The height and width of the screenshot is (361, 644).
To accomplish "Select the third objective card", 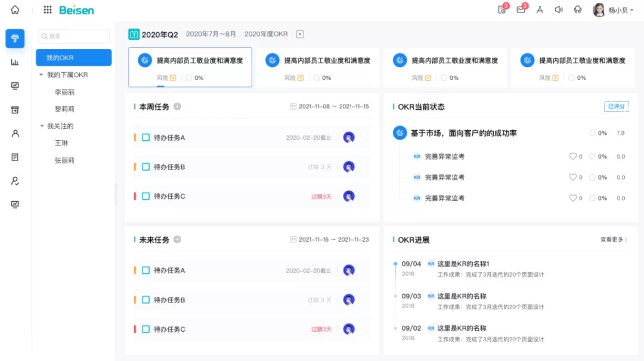I will coord(445,67).
